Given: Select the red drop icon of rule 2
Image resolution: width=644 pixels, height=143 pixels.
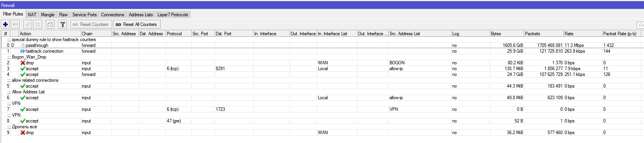Looking at the screenshot, I should 23,63.
